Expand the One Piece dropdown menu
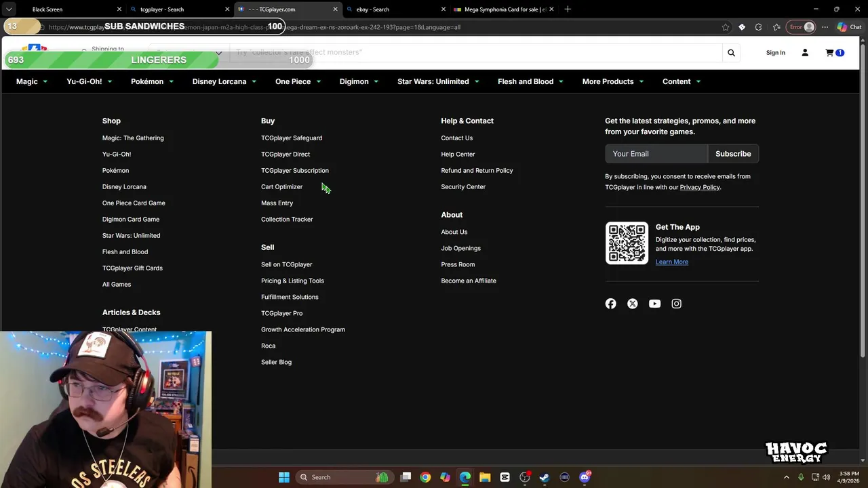Viewport: 868px width, 488px height. click(x=298, y=81)
